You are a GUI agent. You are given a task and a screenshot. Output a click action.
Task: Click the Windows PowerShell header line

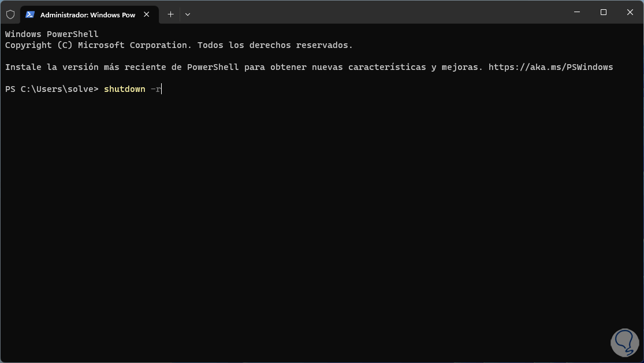tap(52, 34)
